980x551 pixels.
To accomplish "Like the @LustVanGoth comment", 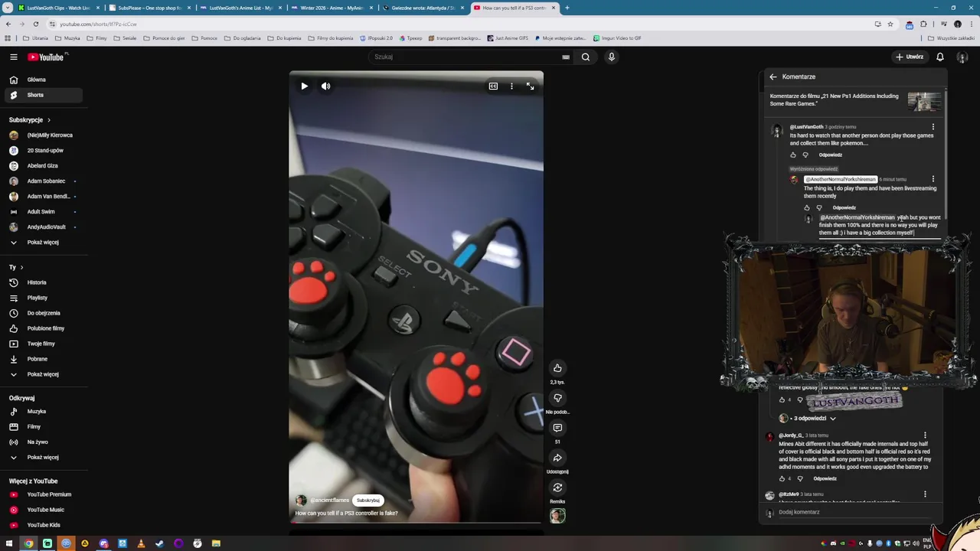I will [793, 155].
